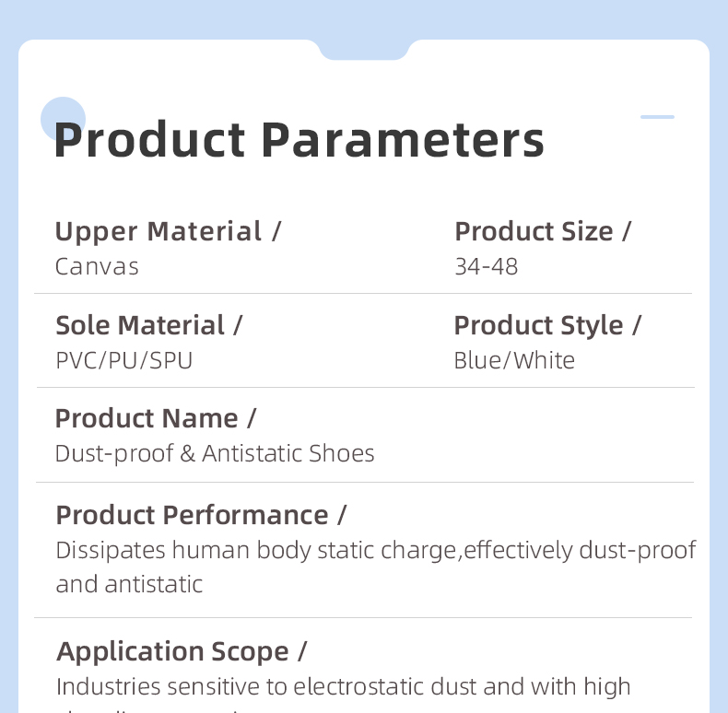The height and width of the screenshot is (713, 728).
Task: Click the Blue/White style value
Action: tap(514, 360)
